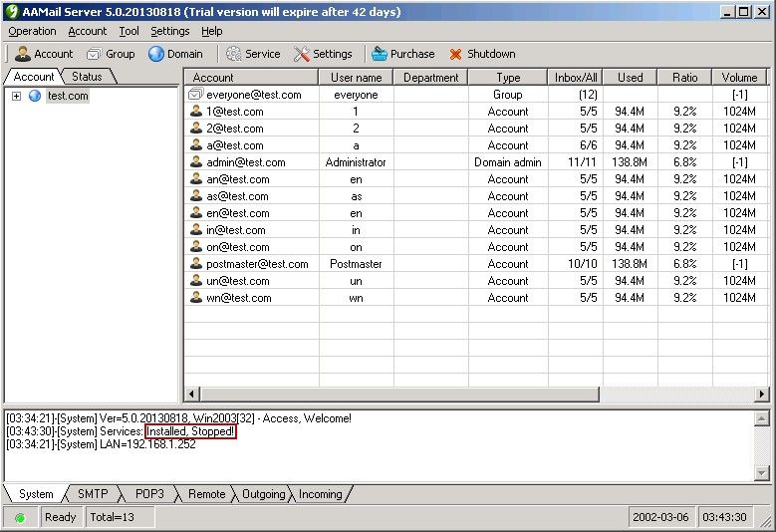Click the account list horizontal scrollbar thumb
Image resolution: width=776 pixels, height=532 pixels.
pyautogui.click(x=399, y=394)
